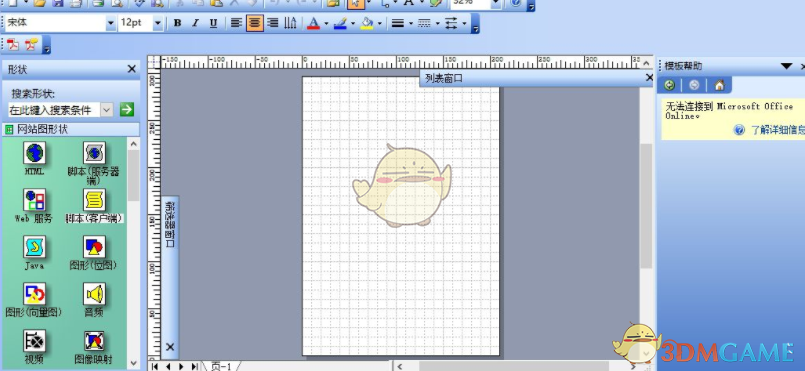Open the 宋体 font name dropdown
805x371 pixels.
[x=110, y=23]
